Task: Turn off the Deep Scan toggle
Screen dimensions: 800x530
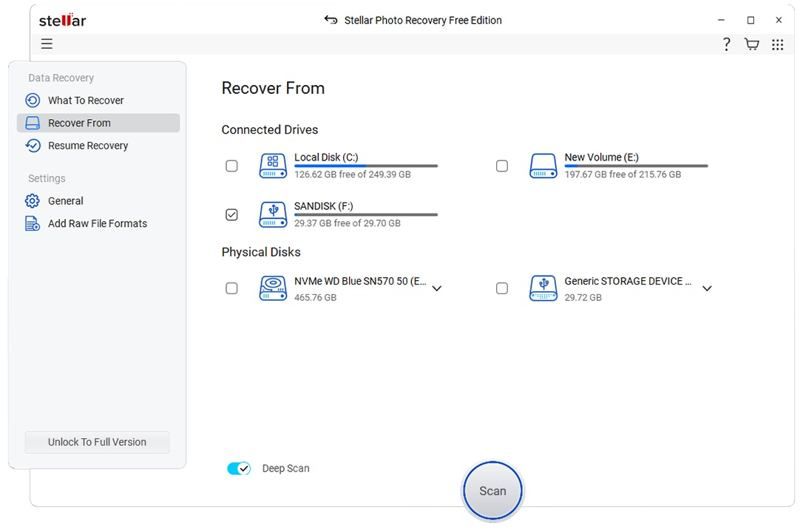Action: coord(239,468)
